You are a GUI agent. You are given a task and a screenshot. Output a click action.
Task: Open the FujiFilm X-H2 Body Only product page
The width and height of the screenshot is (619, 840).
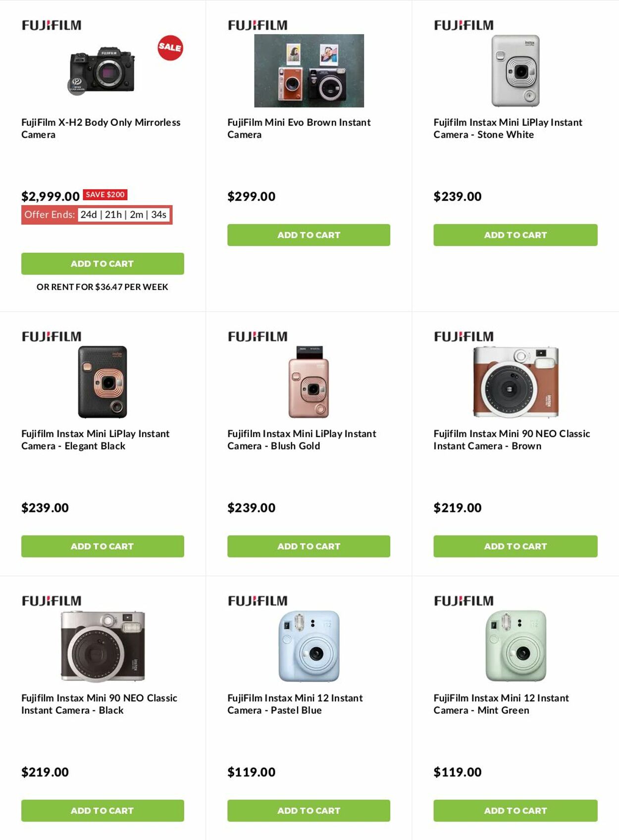pos(101,128)
